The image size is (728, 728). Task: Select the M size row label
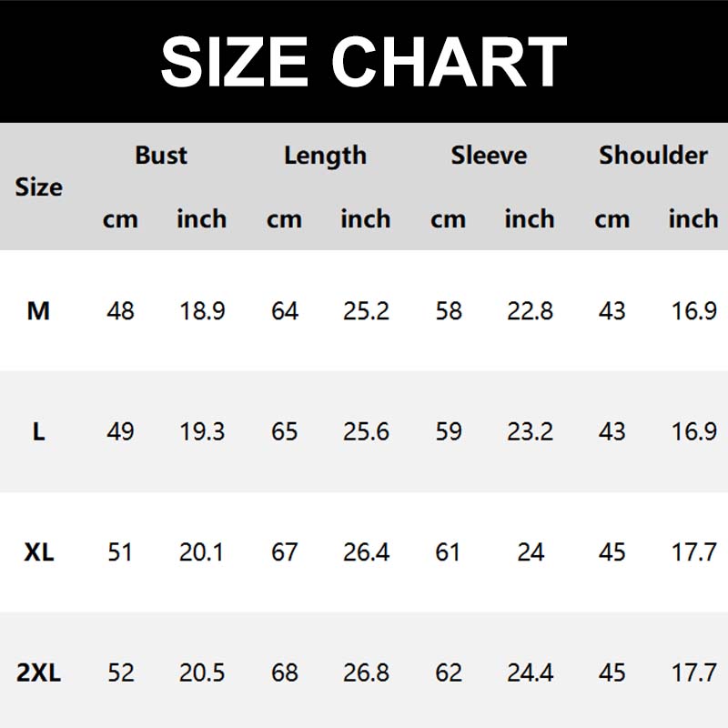tap(38, 311)
